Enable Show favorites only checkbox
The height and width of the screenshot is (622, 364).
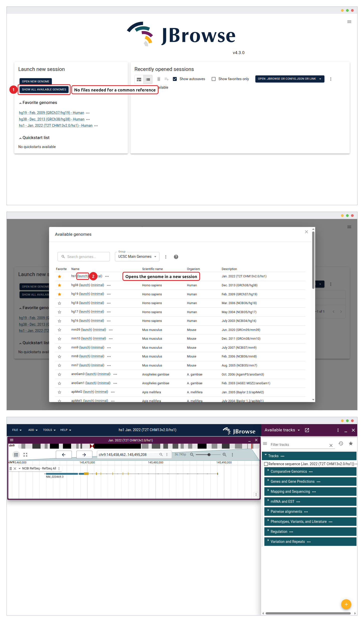coord(214,79)
